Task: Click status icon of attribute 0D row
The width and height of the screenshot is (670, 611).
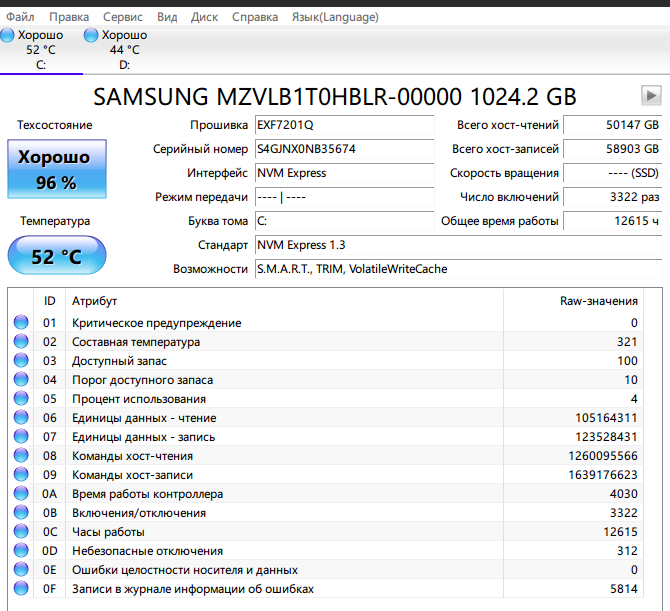Action: coord(21,550)
